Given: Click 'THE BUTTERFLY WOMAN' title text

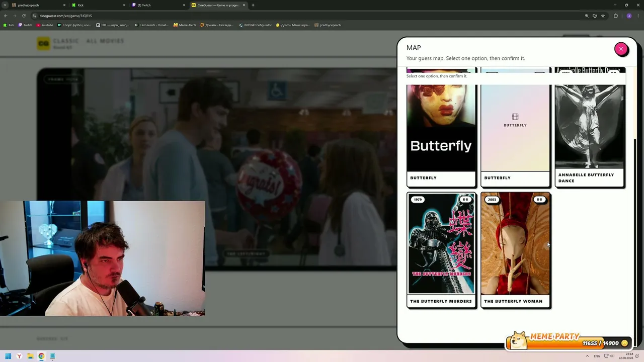Looking at the screenshot, I should [513, 301].
